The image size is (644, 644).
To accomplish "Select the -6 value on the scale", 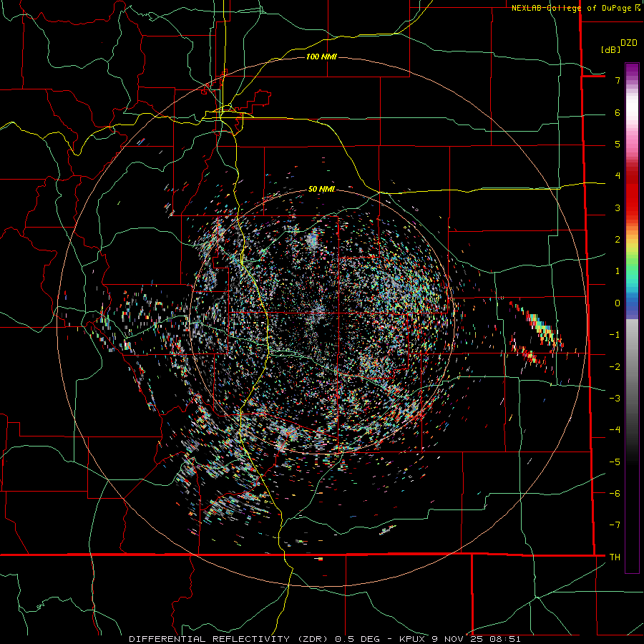I will tap(615, 493).
